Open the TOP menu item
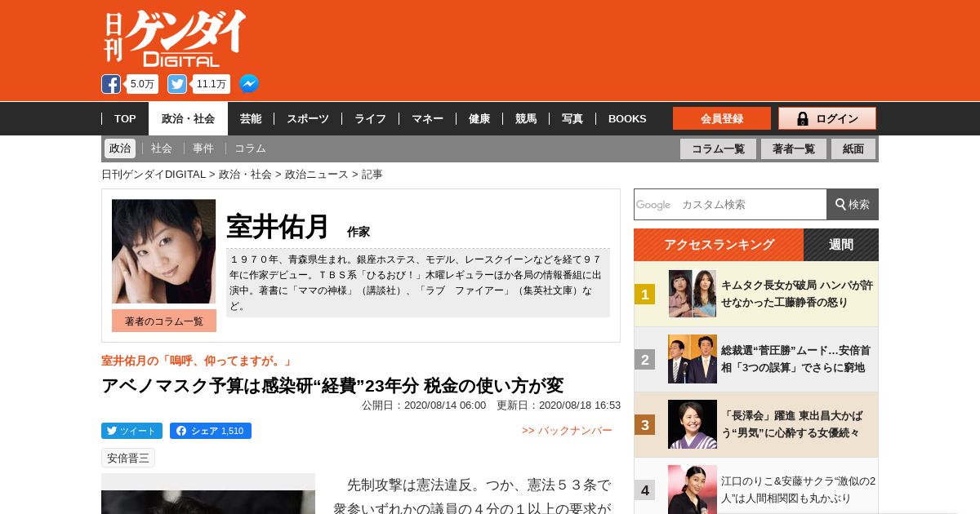 coord(125,118)
